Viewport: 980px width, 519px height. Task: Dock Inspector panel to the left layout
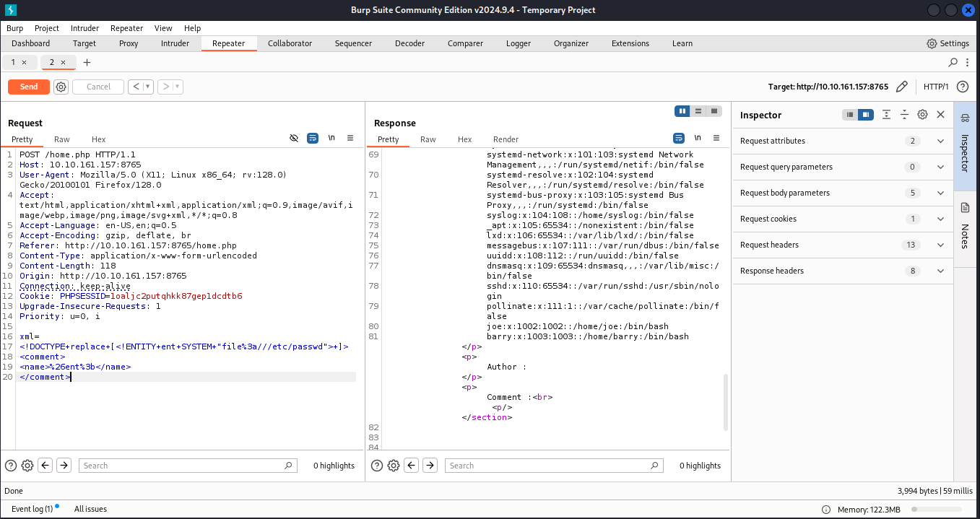(x=850, y=115)
